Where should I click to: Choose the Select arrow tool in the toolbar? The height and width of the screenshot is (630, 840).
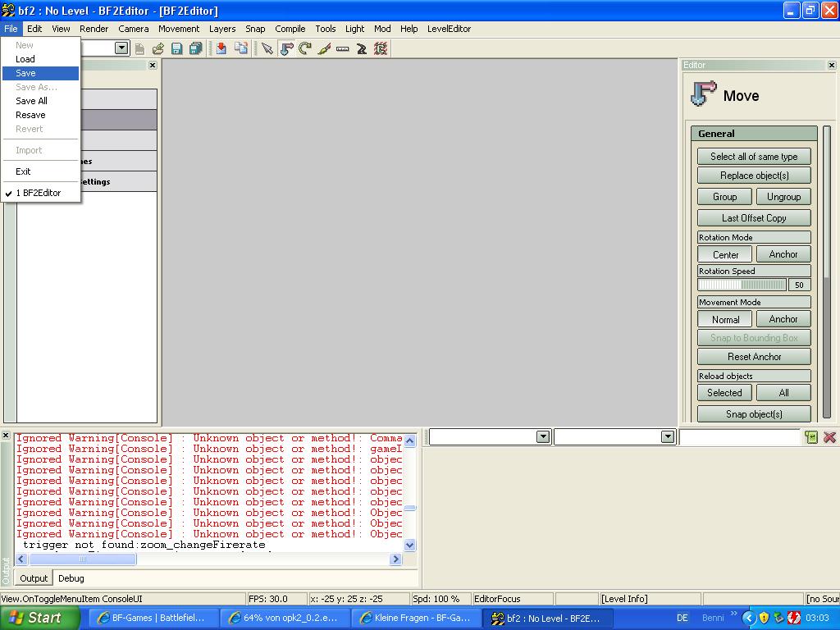[267, 48]
